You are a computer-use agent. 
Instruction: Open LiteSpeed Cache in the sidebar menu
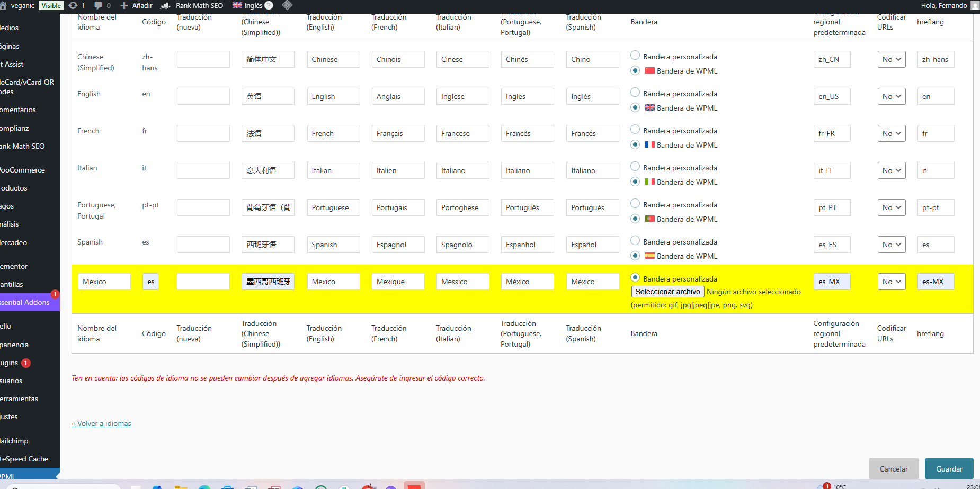point(24,459)
